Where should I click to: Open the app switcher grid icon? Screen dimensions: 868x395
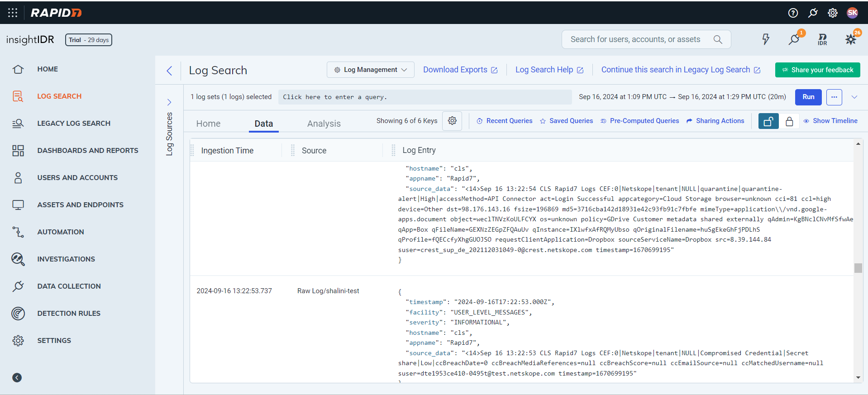[13, 13]
